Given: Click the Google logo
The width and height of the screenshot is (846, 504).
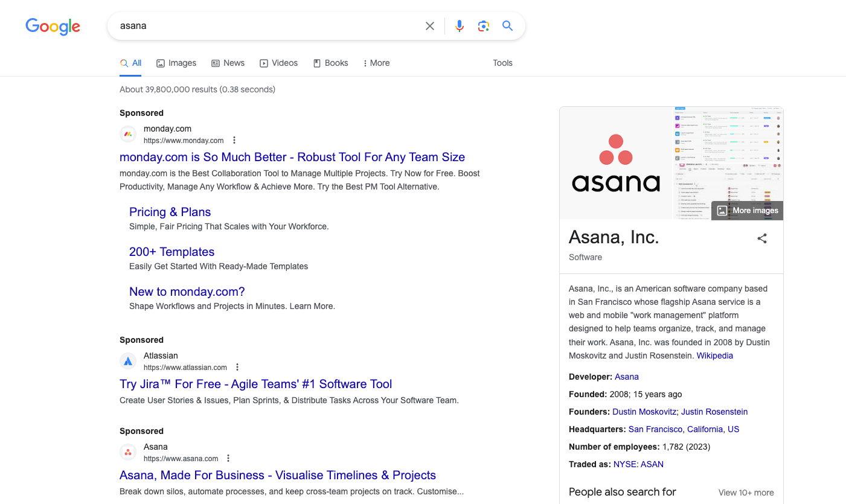Looking at the screenshot, I should [x=53, y=26].
